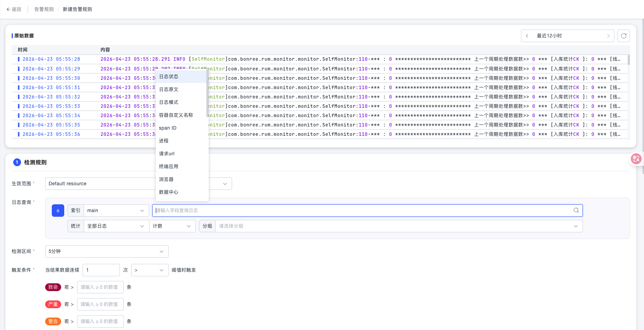The height and width of the screenshot is (330, 644).
Task: Click the 致命 severity tag
Action: click(x=53, y=287)
